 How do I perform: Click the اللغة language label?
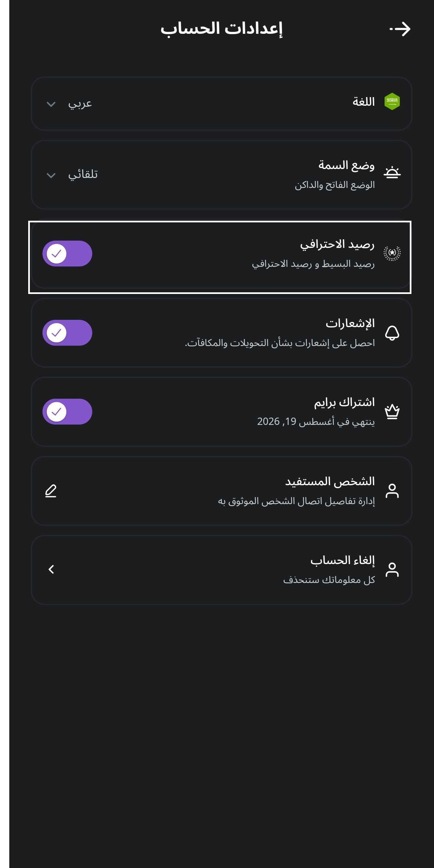pyautogui.click(x=364, y=101)
